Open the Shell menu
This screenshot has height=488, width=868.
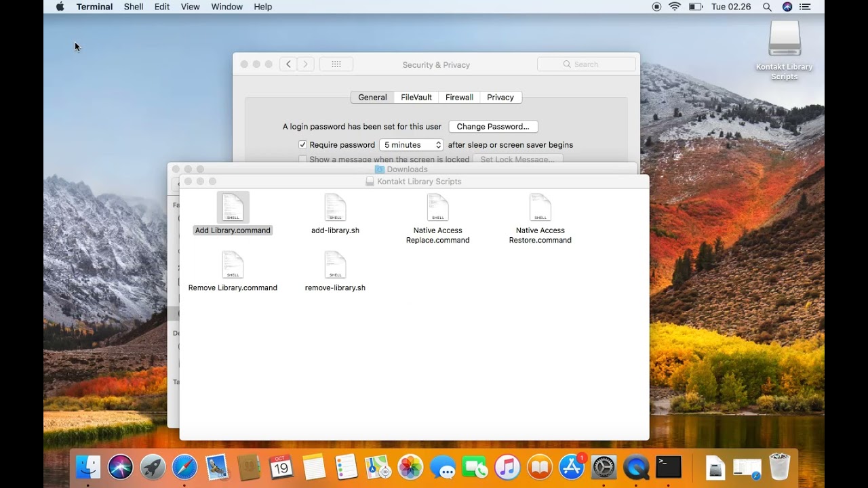[x=134, y=7]
